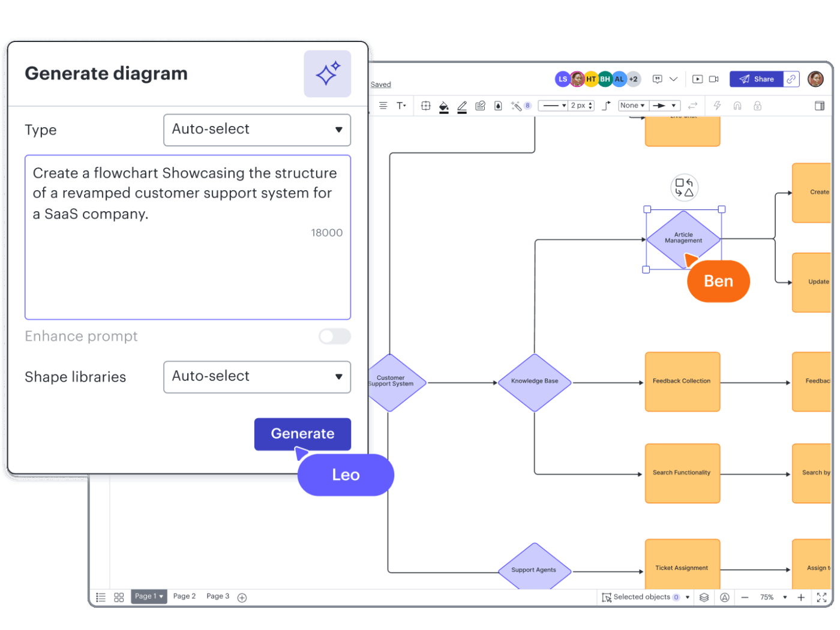Select the line color pencil tool
Viewport: 840px width, 630px height.
pos(462,106)
